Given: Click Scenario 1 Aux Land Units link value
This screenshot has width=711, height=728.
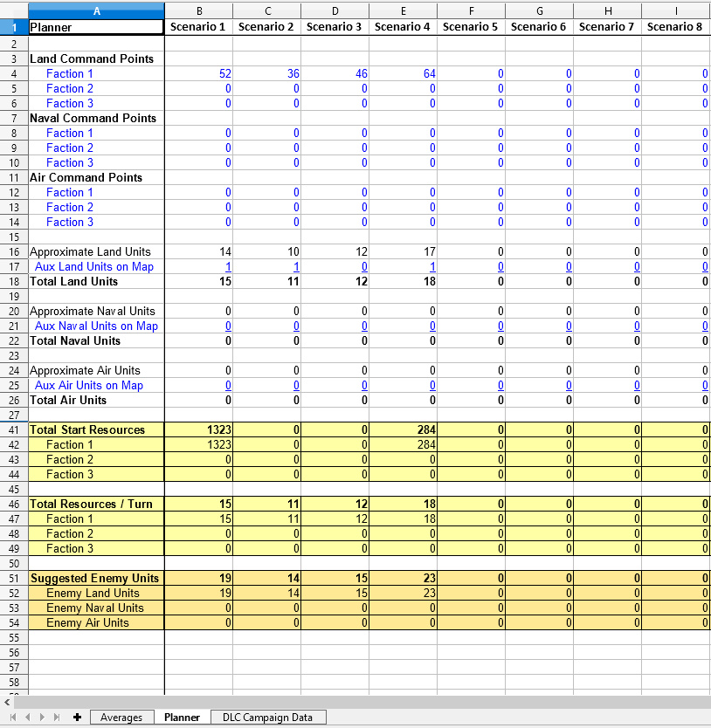Looking at the screenshot, I should click(228, 267).
